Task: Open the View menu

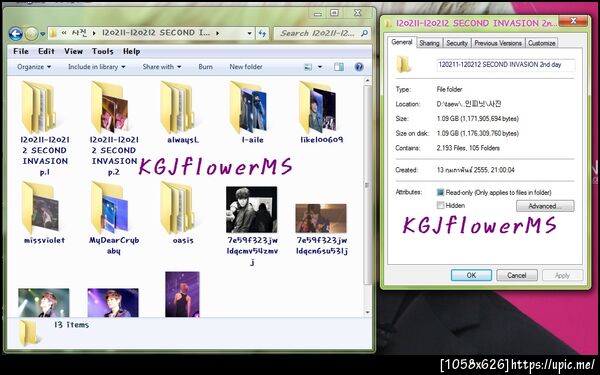Action: click(x=73, y=51)
